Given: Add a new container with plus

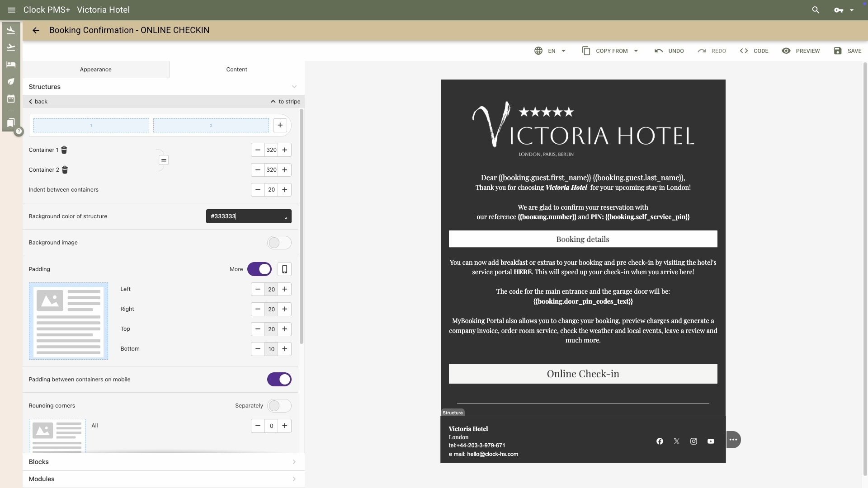Looking at the screenshot, I should click(280, 126).
